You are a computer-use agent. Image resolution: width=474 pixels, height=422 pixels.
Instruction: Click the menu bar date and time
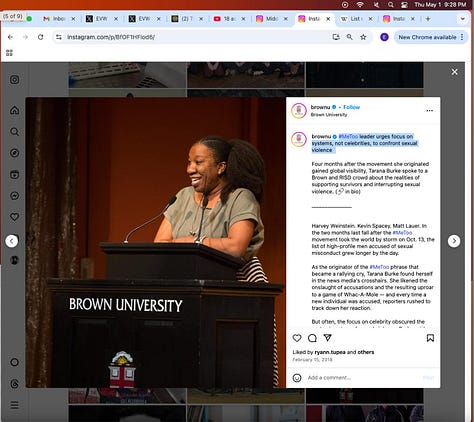(x=440, y=5)
